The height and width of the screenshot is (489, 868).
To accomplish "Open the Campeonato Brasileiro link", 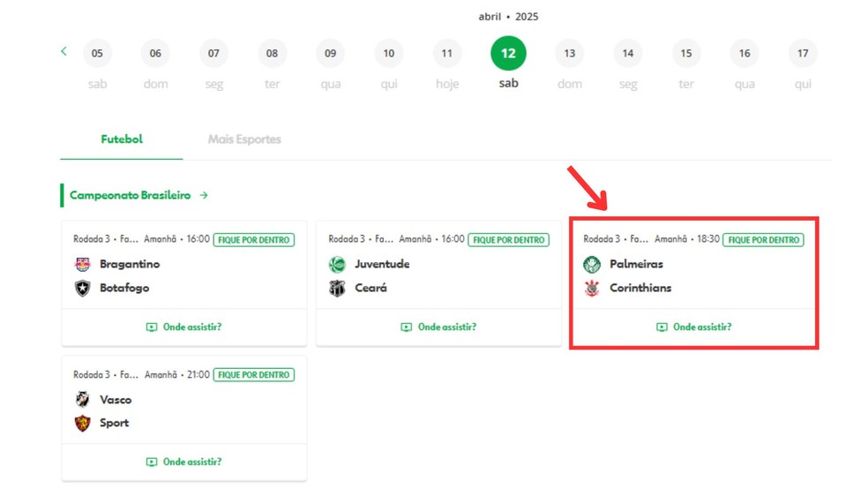I will [x=130, y=195].
